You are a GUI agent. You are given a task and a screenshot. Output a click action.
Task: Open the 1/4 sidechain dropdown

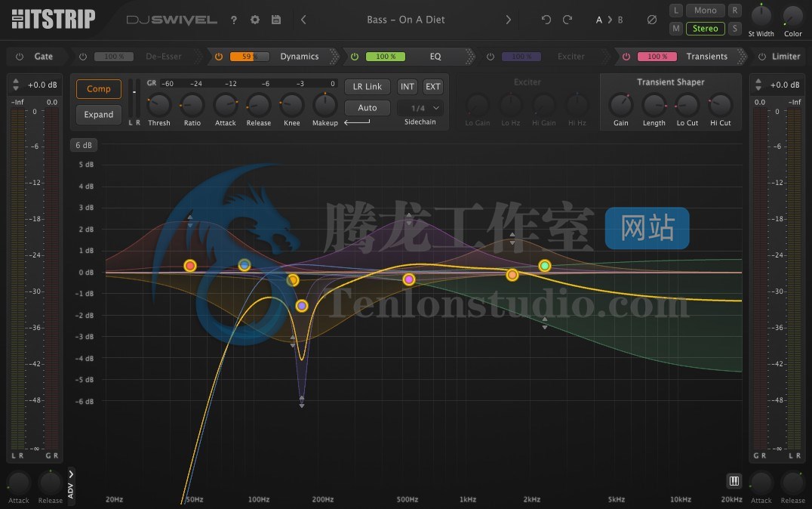[x=420, y=108]
